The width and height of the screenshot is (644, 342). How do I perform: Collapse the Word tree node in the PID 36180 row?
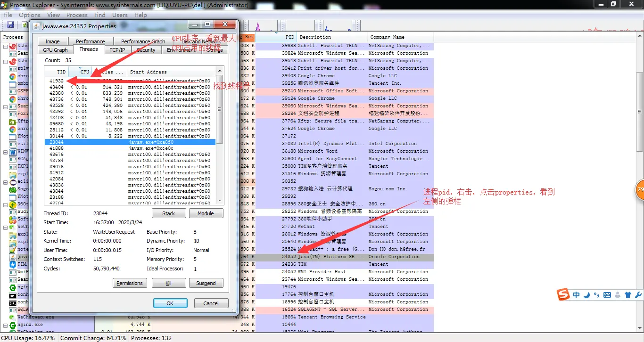pyautogui.click(x=5, y=151)
